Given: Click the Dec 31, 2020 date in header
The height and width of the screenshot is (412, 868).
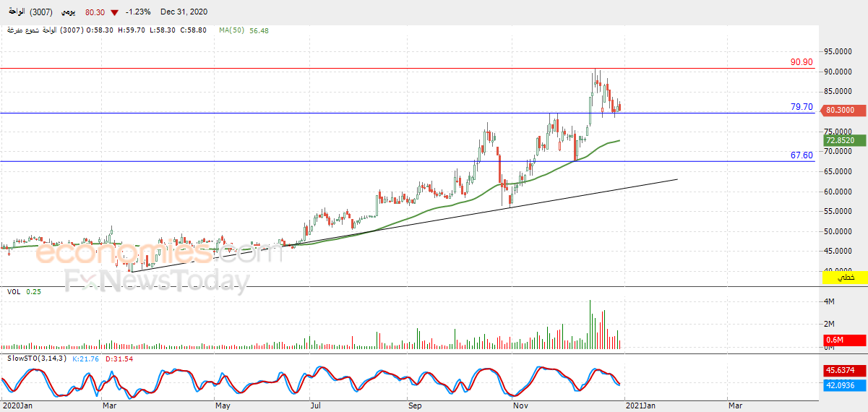Looking at the screenshot, I should point(184,12).
